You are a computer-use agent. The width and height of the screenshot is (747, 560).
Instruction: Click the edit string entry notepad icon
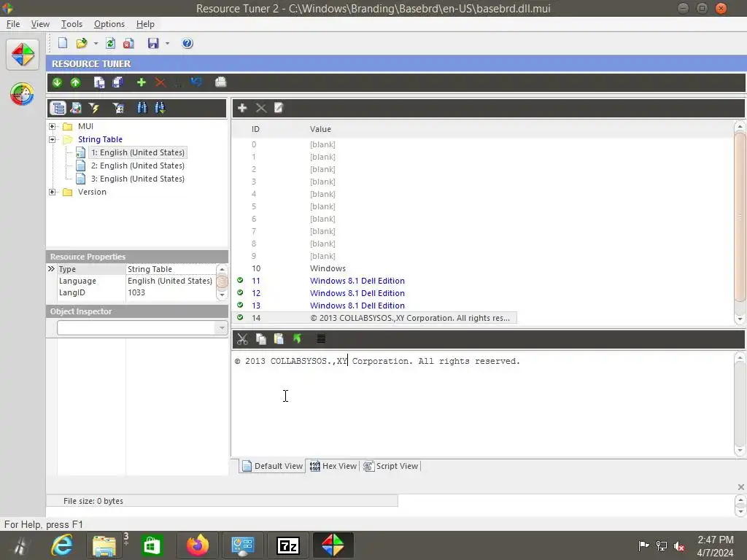[x=279, y=108]
